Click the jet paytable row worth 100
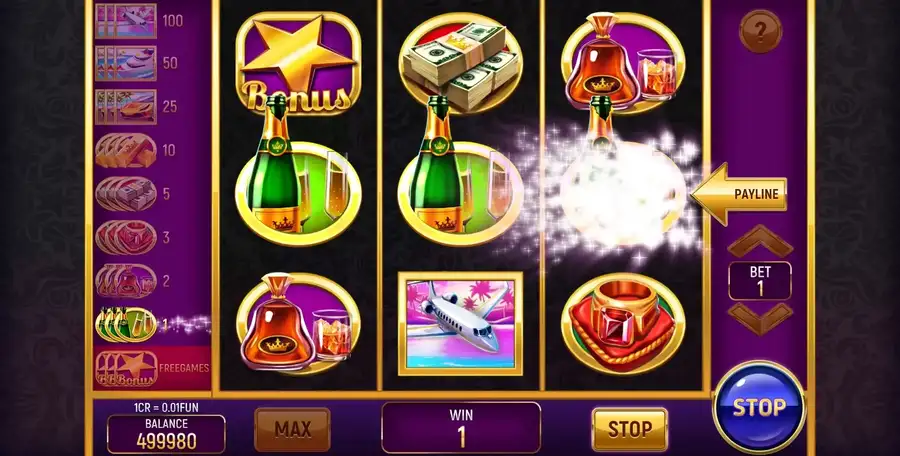Screen dimensions: 900x456 coord(139,21)
